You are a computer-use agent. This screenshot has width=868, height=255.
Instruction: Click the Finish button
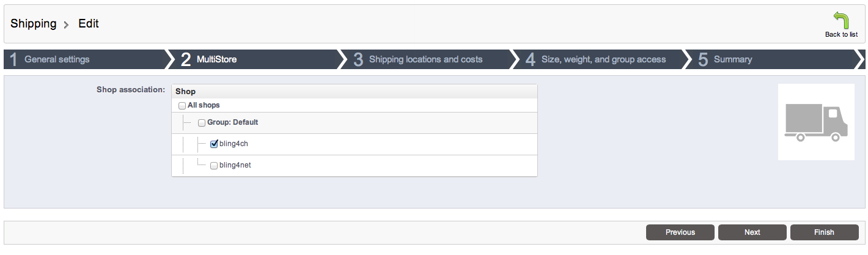click(x=824, y=232)
